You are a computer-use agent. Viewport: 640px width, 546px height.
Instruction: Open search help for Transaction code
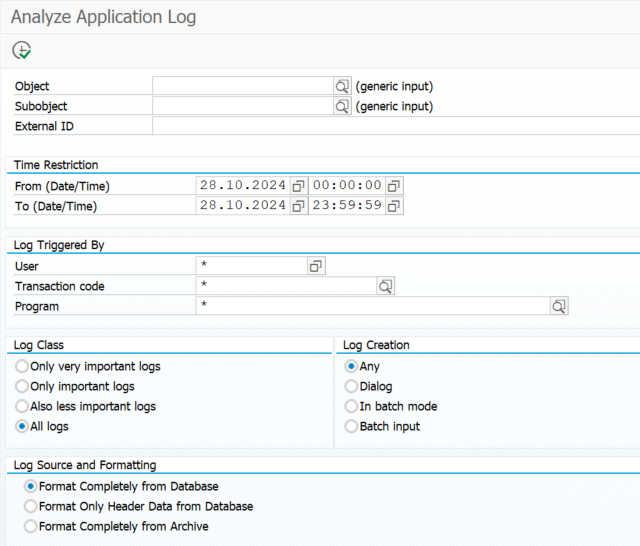[385, 286]
